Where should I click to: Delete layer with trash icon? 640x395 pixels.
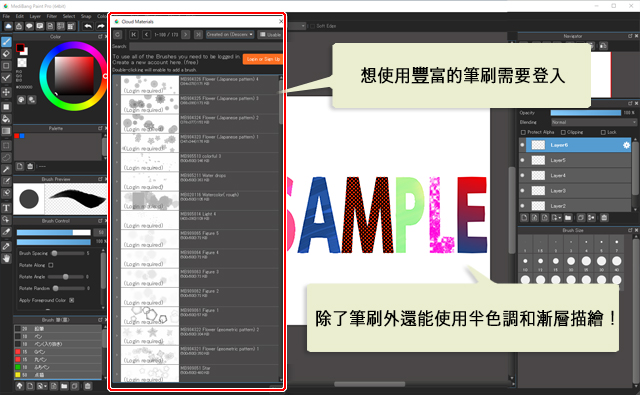coord(604,217)
